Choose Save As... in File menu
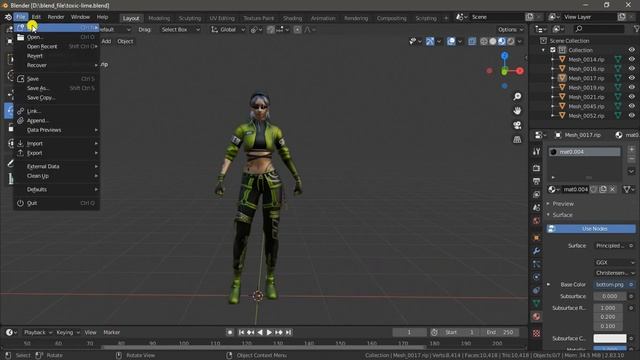 [56, 88]
